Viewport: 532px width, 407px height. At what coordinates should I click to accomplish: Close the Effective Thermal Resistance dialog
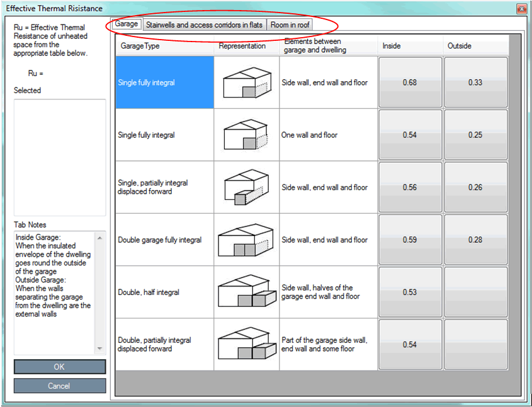pos(521,9)
